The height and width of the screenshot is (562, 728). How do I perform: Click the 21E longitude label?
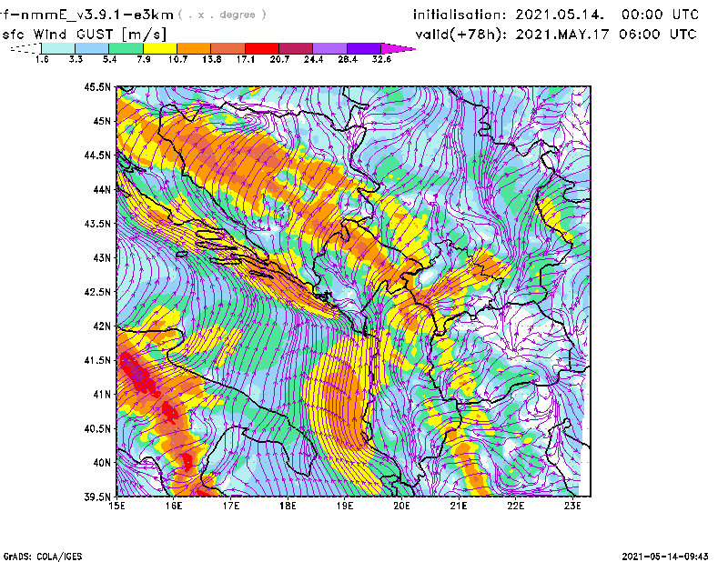point(459,506)
